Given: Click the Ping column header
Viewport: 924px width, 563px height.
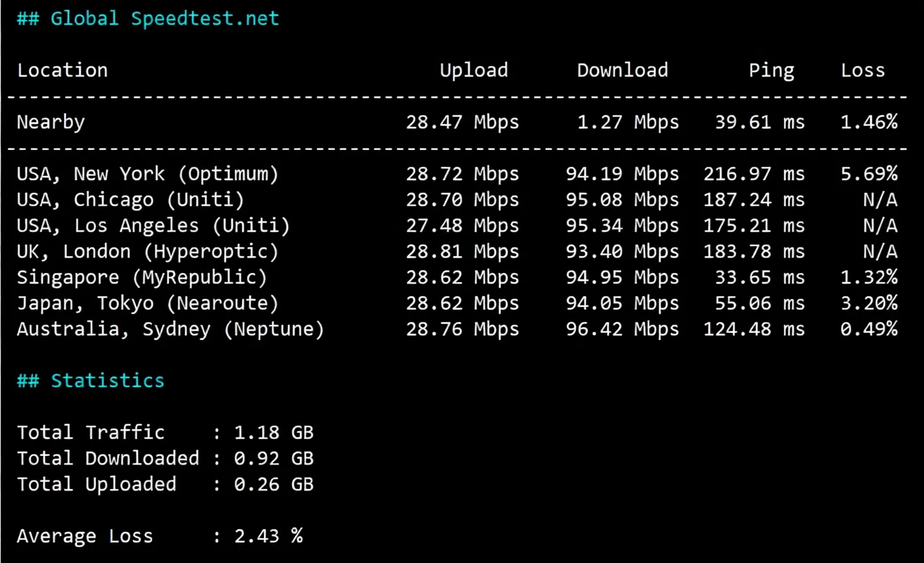Looking at the screenshot, I should [771, 70].
